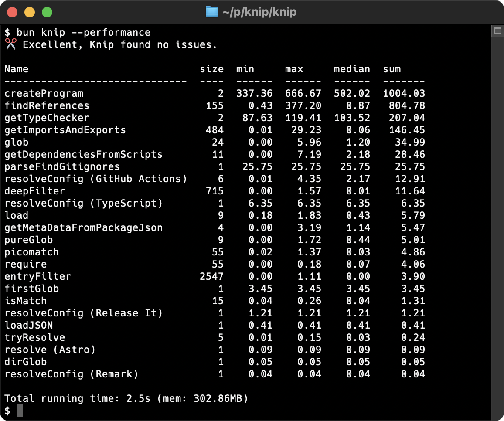Place cursor at the terminal prompt block
The image size is (504, 421).
[x=19, y=411]
